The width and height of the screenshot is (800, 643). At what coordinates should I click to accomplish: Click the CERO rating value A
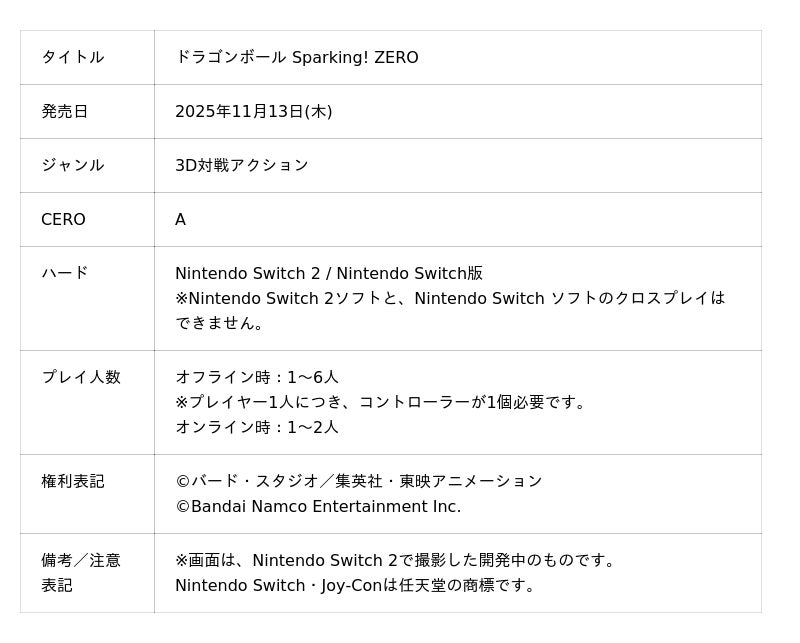[180, 220]
